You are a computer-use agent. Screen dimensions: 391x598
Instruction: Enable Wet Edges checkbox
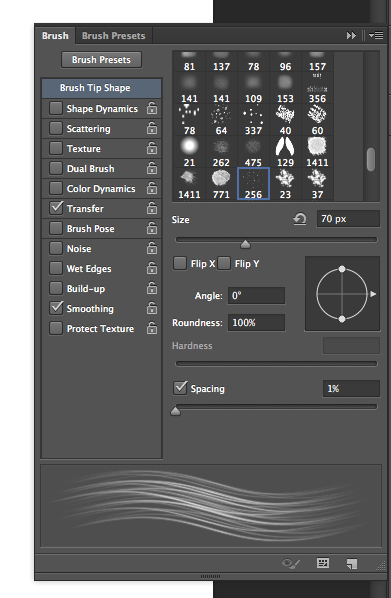56,268
